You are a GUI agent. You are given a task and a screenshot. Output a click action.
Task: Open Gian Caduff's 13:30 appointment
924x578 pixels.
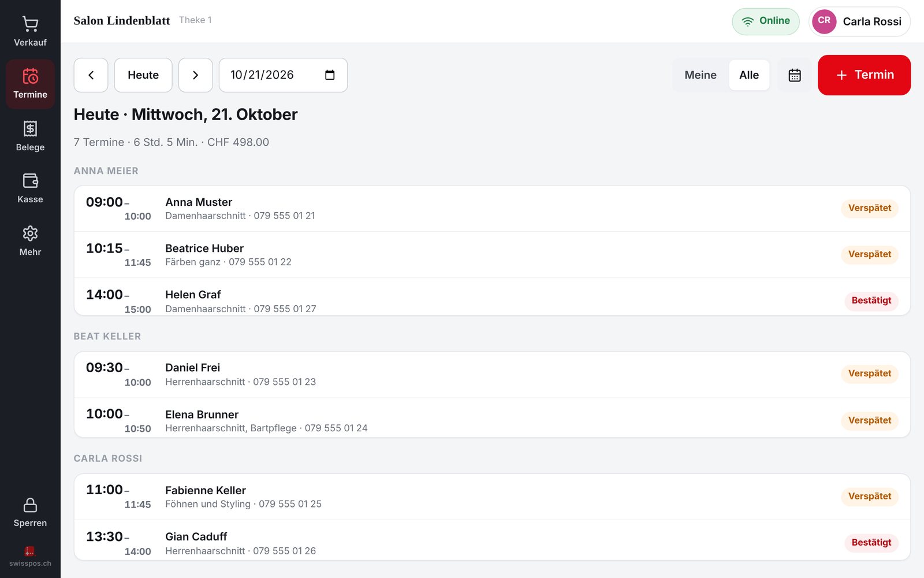492,540
